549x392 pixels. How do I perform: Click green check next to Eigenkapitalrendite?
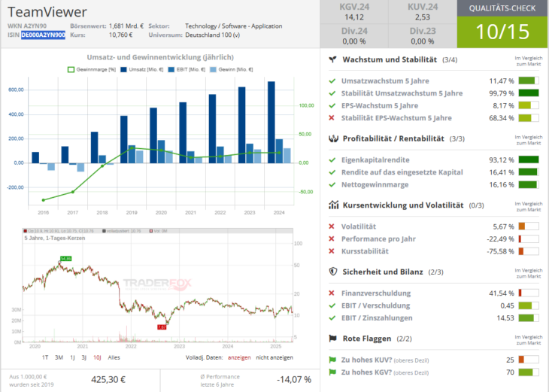[332, 160]
